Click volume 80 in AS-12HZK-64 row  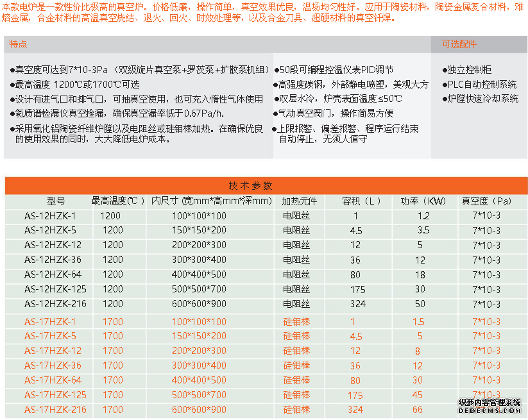click(x=355, y=274)
